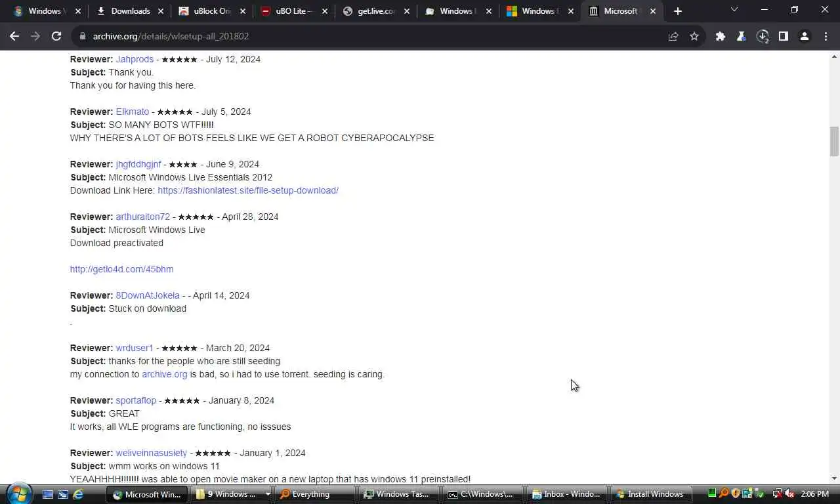Click the orange magnifier tray icon

point(724,493)
